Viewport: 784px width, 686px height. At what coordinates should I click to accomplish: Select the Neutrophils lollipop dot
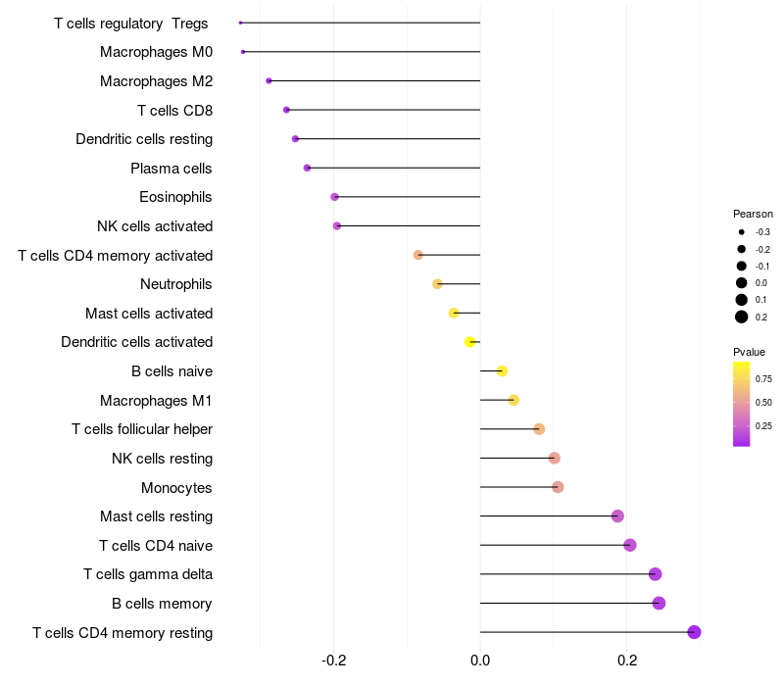click(437, 284)
